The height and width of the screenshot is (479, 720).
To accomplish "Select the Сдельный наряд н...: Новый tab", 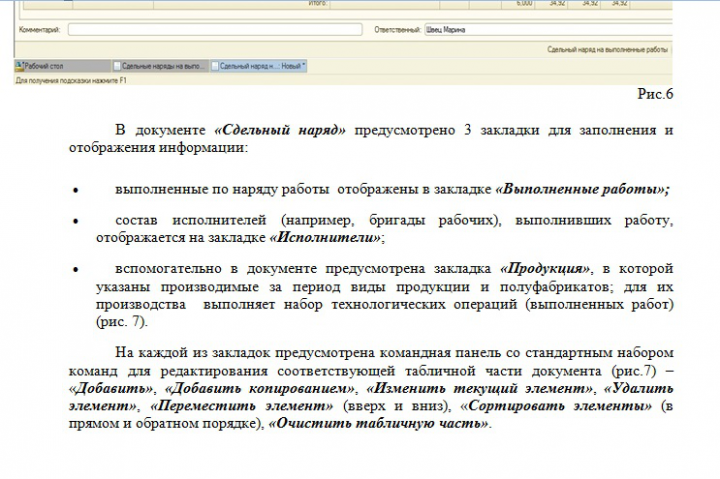I will coord(259,66).
